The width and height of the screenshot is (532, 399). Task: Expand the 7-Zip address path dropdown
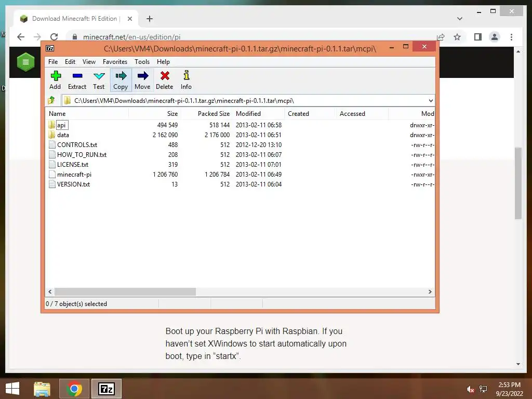[x=431, y=100]
